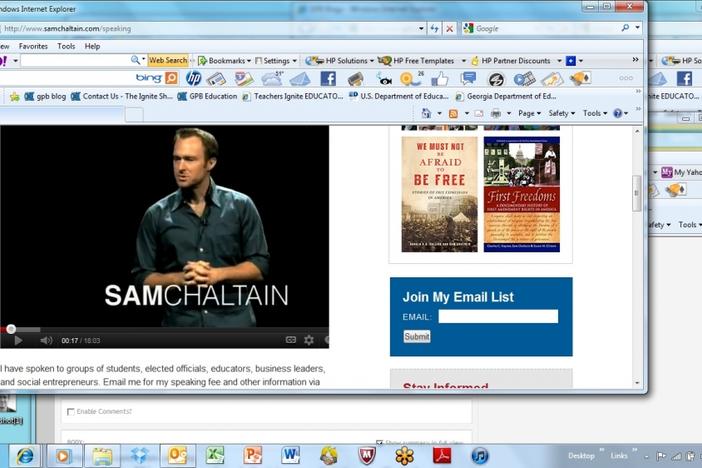Screen dimensions: 702x468
Task: Click the thumbs-up icon in HP toolbar
Action: (440, 79)
